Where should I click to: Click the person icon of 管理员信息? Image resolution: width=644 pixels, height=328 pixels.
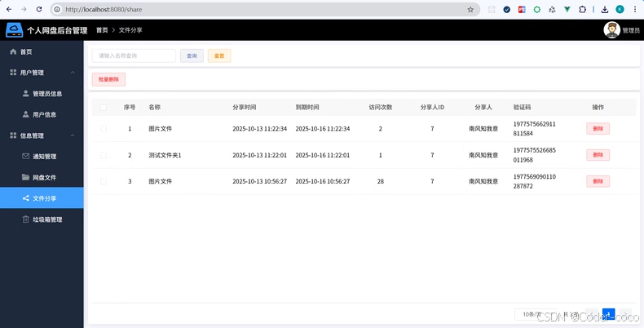(x=25, y=93)
